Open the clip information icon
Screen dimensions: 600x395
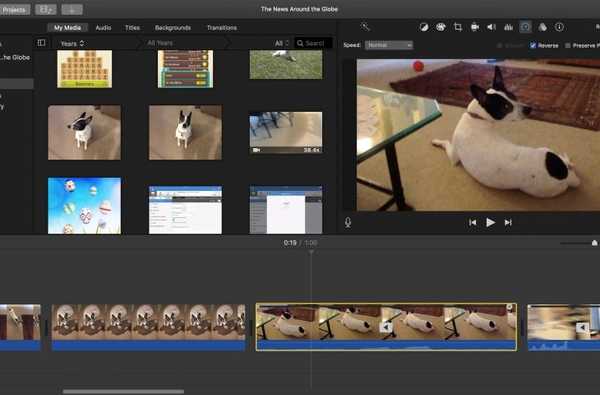559,27
